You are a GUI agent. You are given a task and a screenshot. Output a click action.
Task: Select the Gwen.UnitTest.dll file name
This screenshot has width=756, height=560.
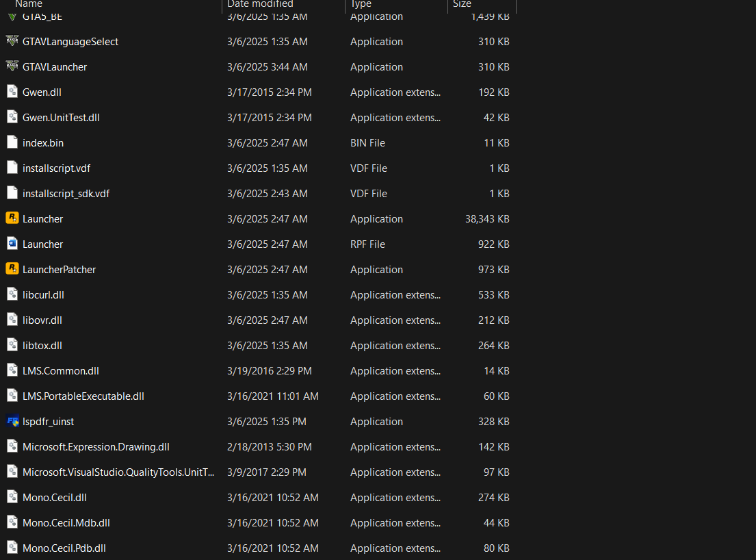click(x=61, y=118)
